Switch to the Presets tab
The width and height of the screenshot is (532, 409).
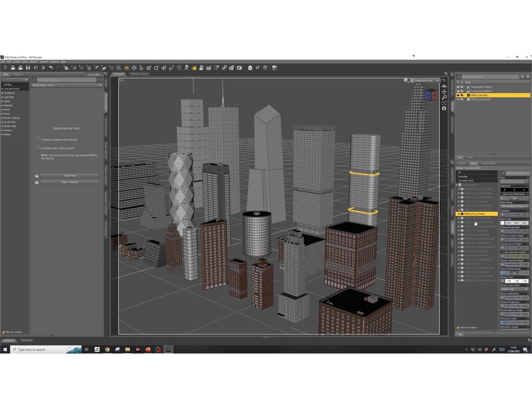coord(462,164)
